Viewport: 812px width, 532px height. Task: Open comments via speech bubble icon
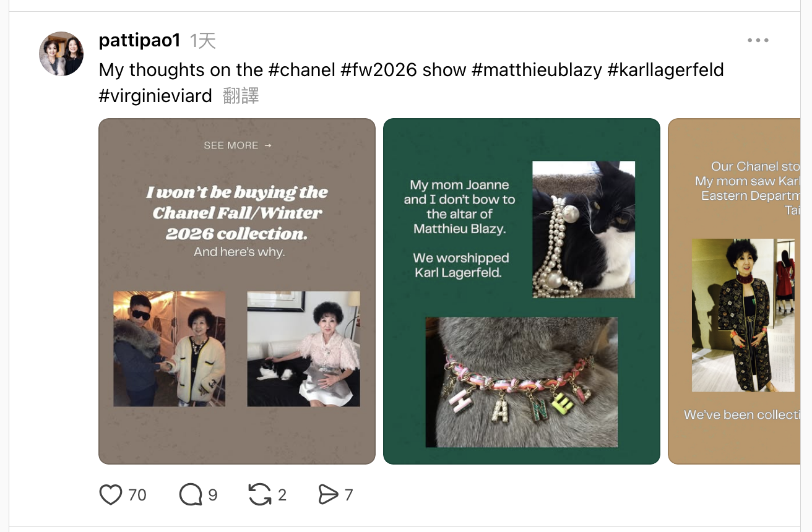(x=191, y=495)
